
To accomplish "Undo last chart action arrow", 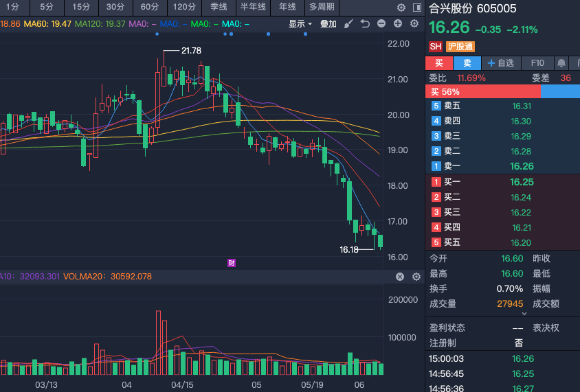I will tap(365, 24).
